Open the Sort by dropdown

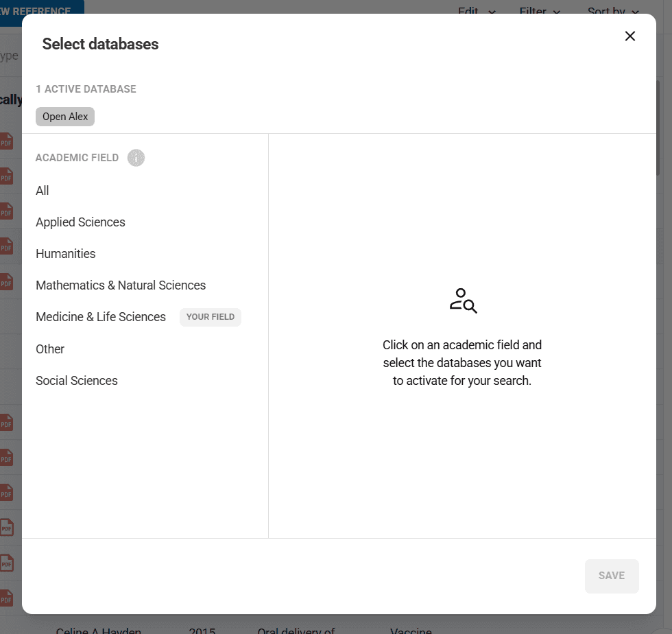click(612, 11)
